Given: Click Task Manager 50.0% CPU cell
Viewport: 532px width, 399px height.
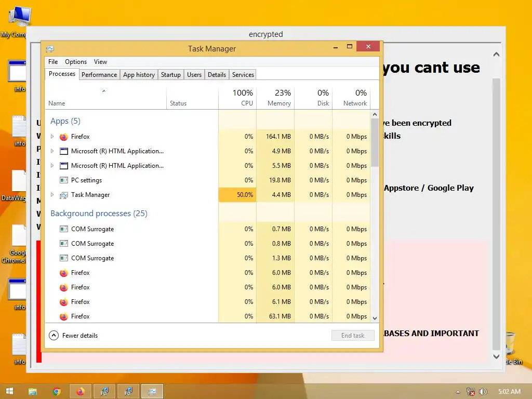Looking at the screenshot, I should point(237,195).
